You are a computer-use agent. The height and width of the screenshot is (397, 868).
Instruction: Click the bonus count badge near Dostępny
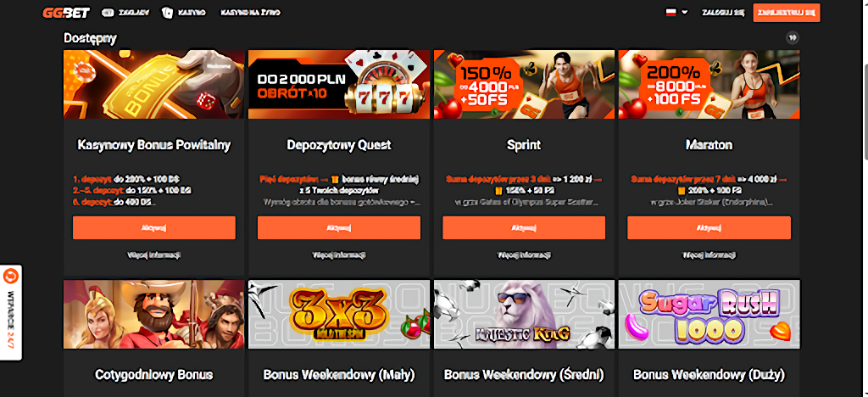tap(793, 37)
